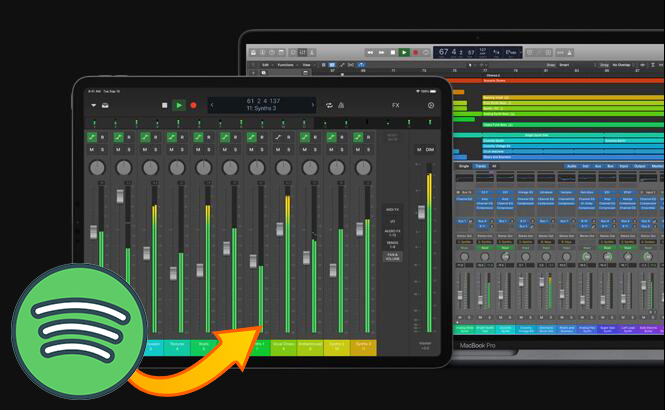Solo the first iPad channel strip

tap(102, 150)
